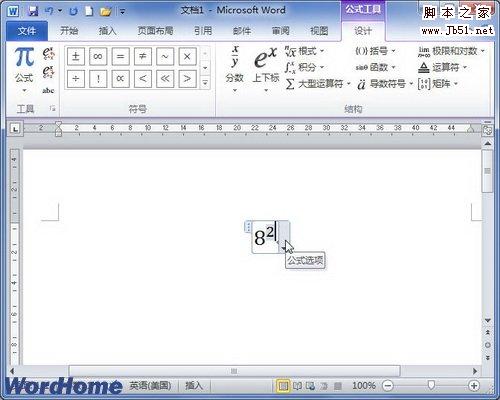The image size is (500, 400).
Task: Insert the less-than < symbol
Action: click(x=143, y=79)
